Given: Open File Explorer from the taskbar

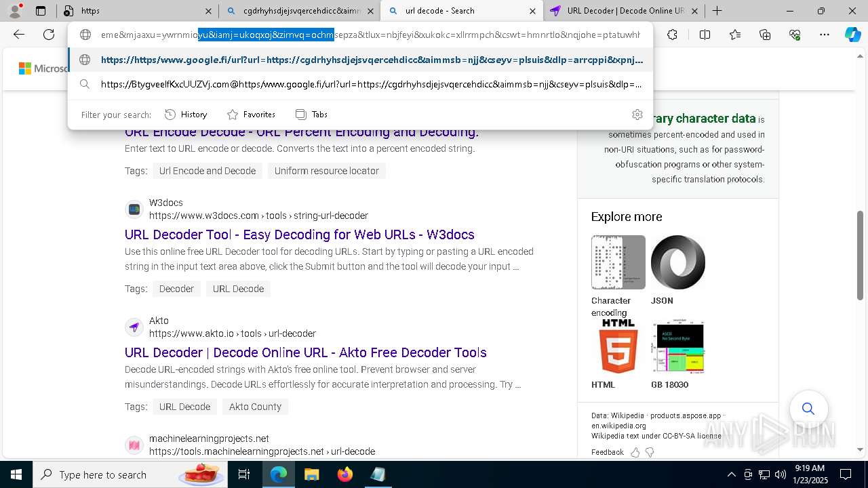Looking at the screenshot, I should pyautogui.click(x=311, y=474).
